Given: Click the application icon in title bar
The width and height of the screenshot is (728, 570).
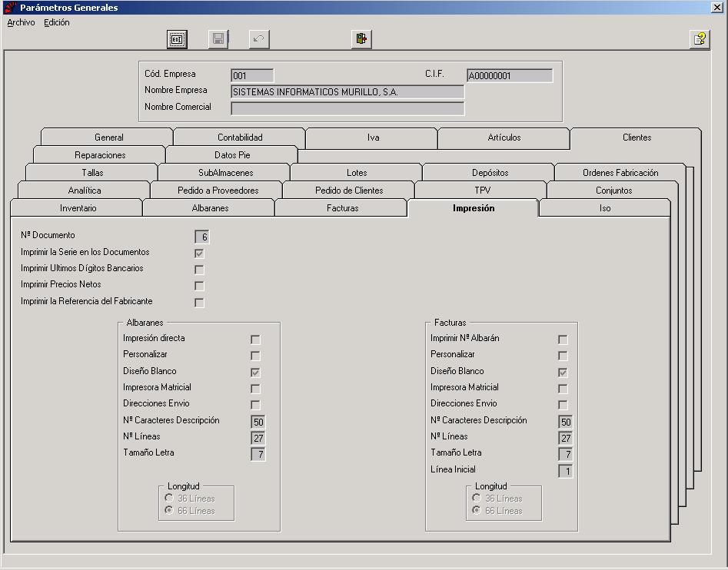Looking at the screenshot, I should [10, 7].
